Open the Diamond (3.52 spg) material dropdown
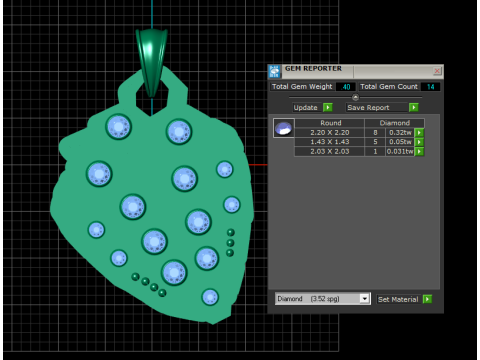This screenshot has width=480, height=360. [365, 298]
